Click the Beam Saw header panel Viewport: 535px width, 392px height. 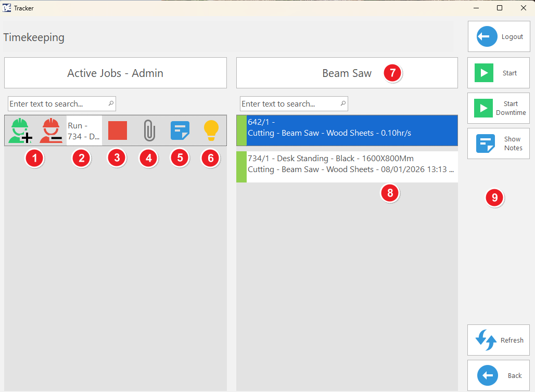pos(347,73)
